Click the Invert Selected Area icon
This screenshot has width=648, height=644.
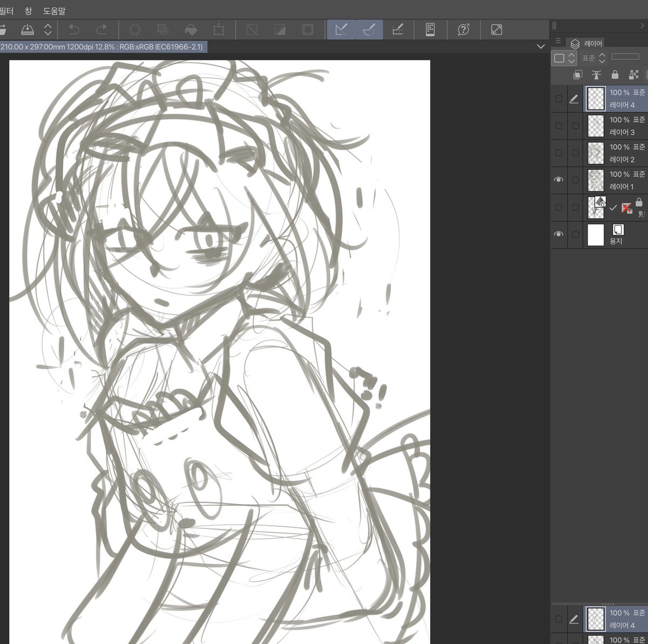(x=280, y=30)
